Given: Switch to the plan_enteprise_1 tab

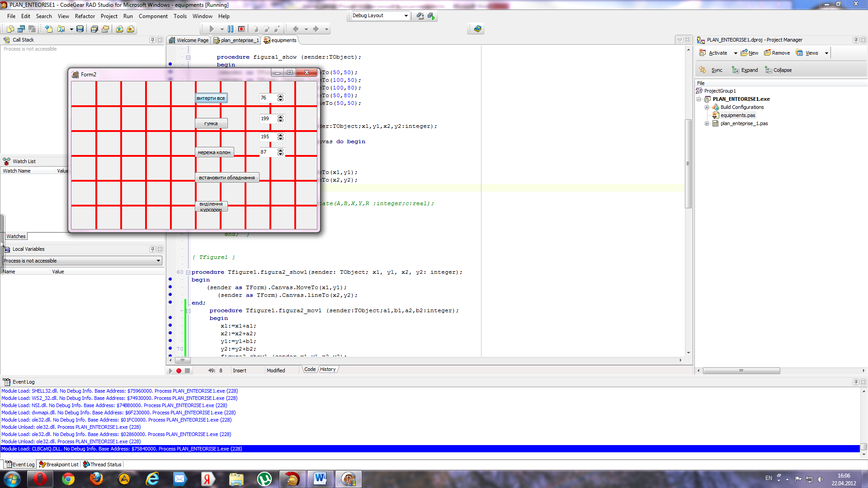Looking at the screenshot, I should pyautogui.click(x=236, y=40).
